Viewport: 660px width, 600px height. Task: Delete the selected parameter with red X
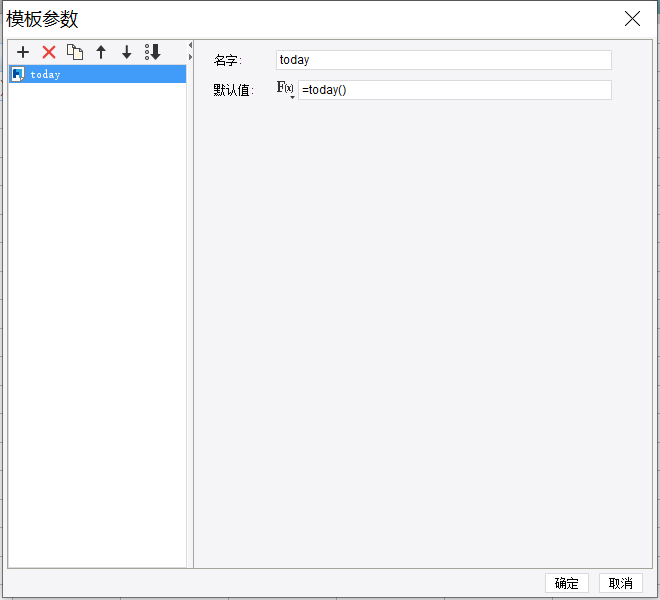49,52
